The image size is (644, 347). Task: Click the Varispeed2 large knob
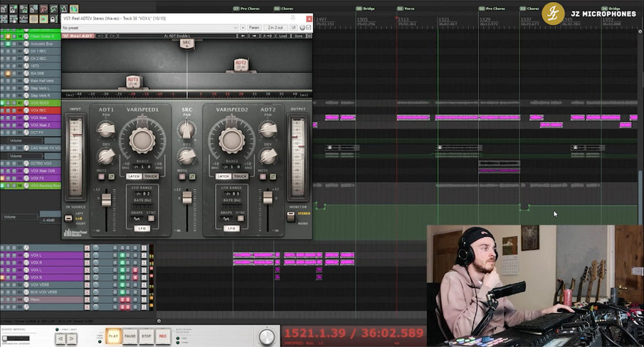[231, 140]
